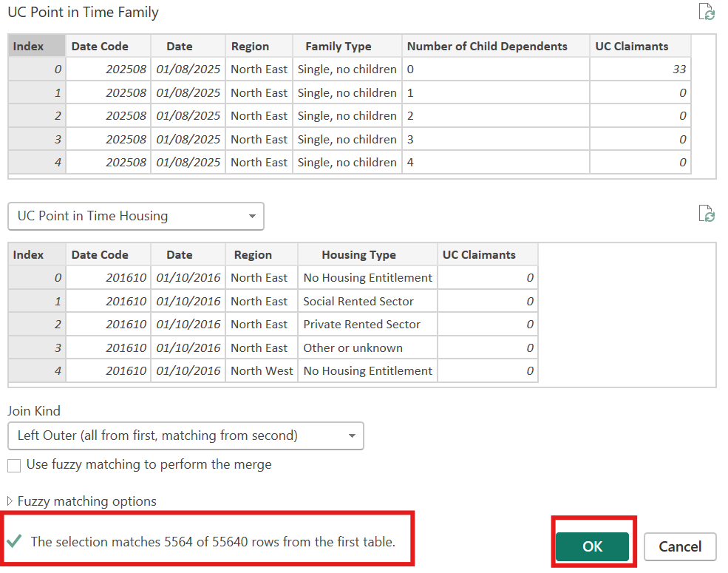Open the Join Kind dropdown
728x573 pixels.
pos(186,435)
